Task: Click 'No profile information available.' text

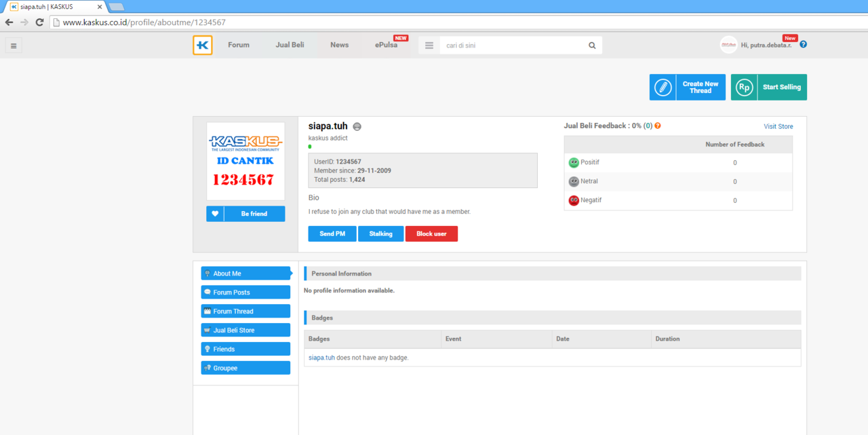Action: pos(349,290)
